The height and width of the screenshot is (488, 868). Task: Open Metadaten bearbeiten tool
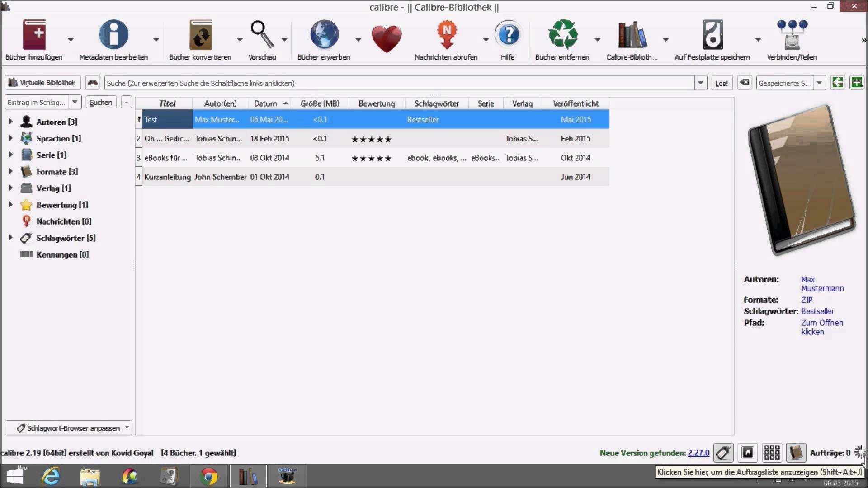coord(113,35)
